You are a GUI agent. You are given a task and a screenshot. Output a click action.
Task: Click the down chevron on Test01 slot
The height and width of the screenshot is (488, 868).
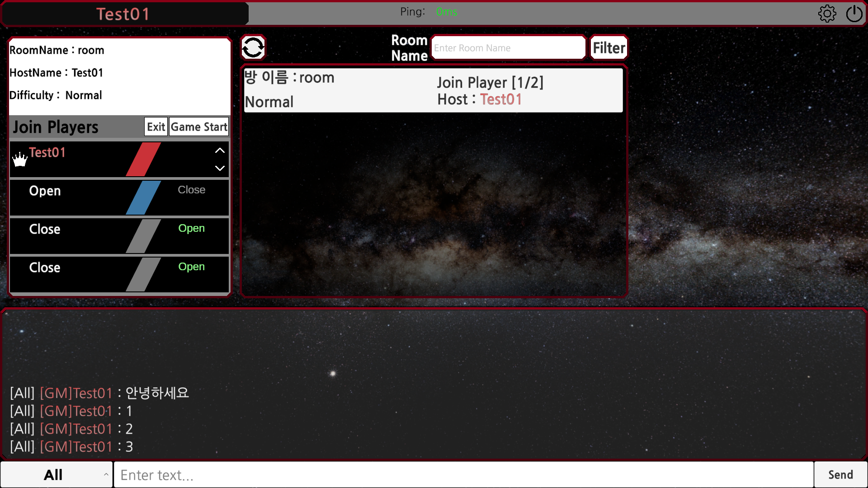click(220, 168)
